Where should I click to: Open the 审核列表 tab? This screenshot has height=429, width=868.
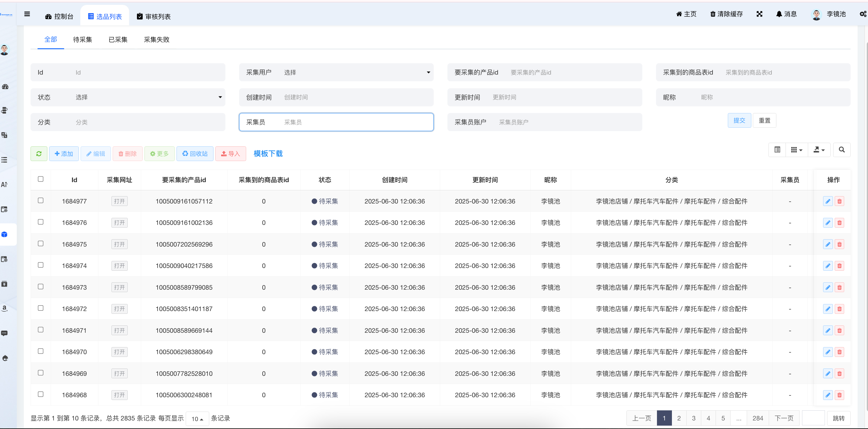154,16
